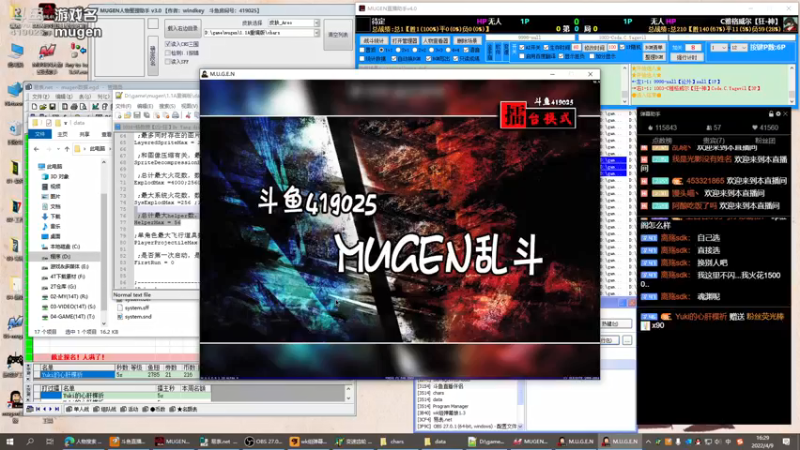This screenshot has width=800, height=450.
Task: Click the save icon in text editor toolbar
Action: [x=137, y=115]
